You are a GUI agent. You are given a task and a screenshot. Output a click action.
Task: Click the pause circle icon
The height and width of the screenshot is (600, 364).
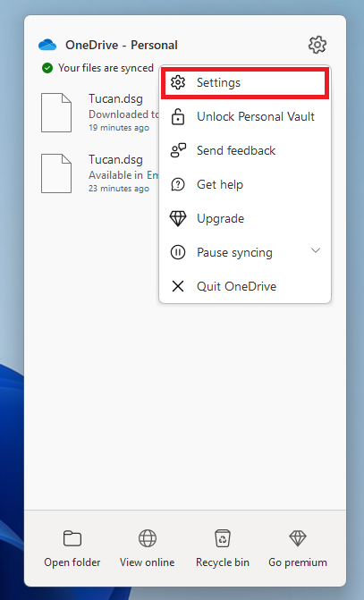178,252
